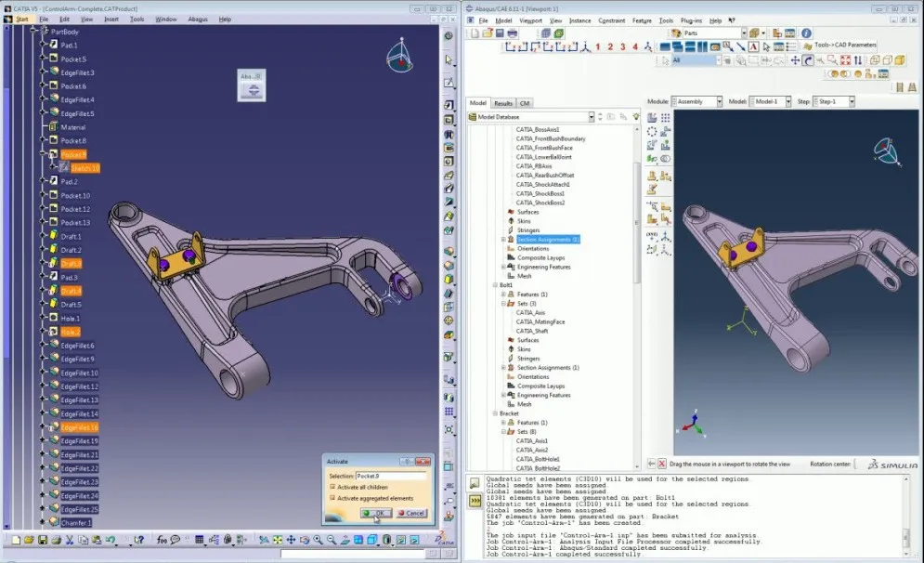Click the Abaqus floating toolbar button in CATIA viewport
This screenshot has height=563, width=924.
(x=254, y=91)
